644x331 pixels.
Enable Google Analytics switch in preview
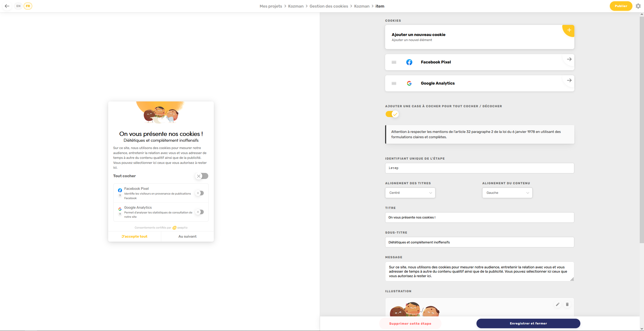click(200, 212)
